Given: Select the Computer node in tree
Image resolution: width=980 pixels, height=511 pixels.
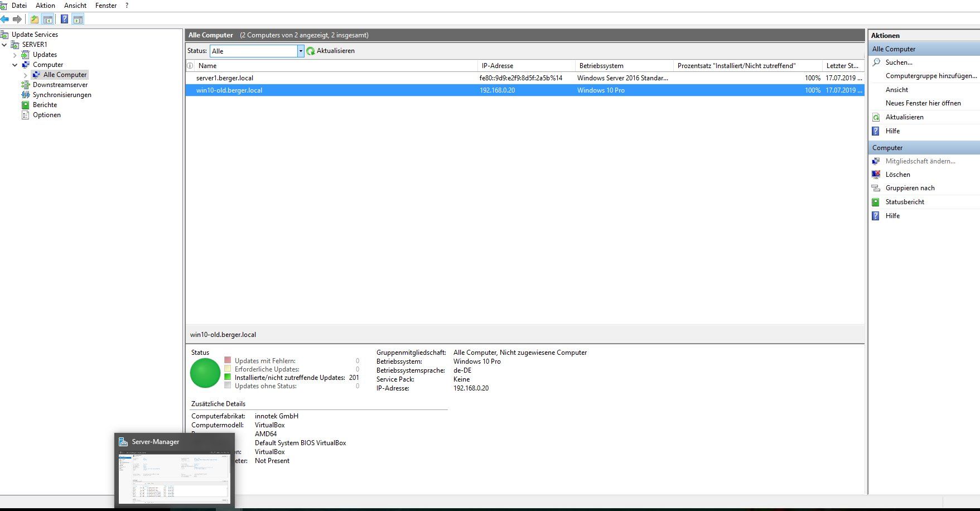Looking at the screenshot, I should (48, 65).
